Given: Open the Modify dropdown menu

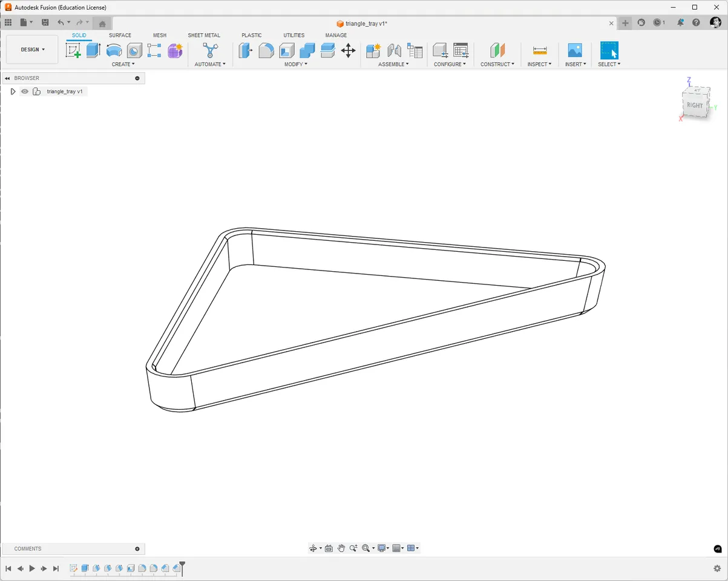Looking at the screenshot, I should pos(295,64).
